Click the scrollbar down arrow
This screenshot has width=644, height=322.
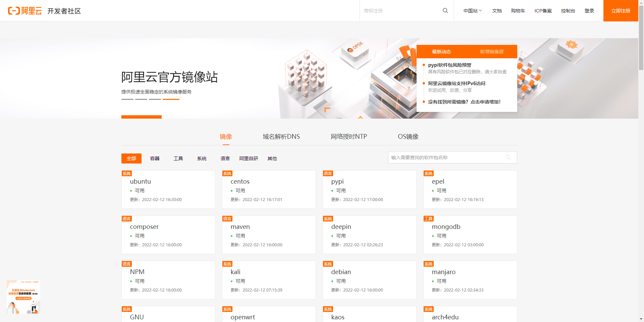641,319
